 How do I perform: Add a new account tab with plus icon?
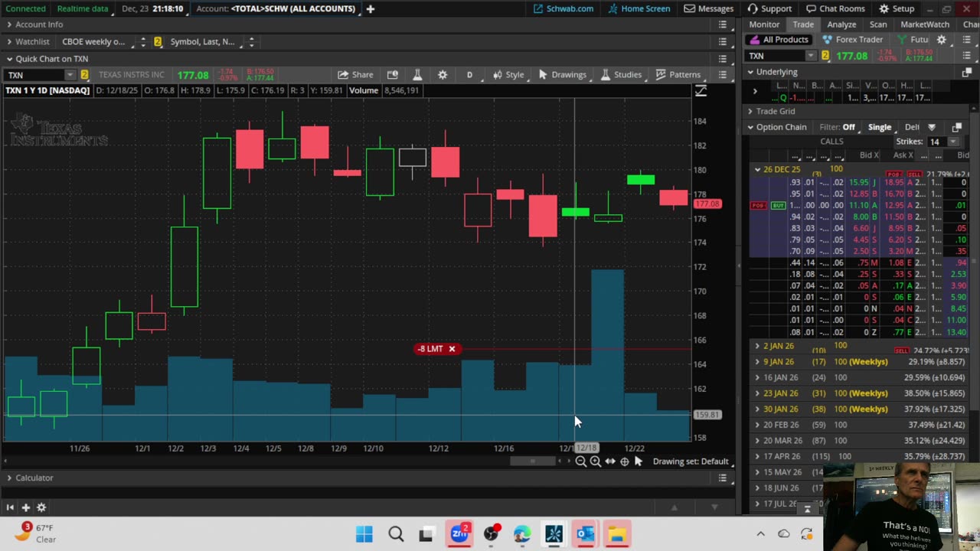(x=370, y=8)
